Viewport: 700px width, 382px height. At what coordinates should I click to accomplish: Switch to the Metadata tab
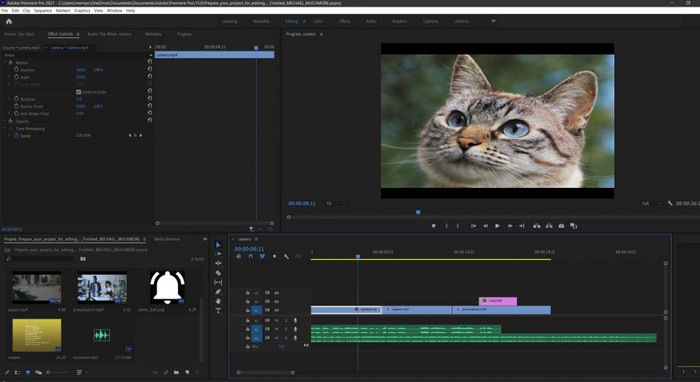click(x=153, y=34)
